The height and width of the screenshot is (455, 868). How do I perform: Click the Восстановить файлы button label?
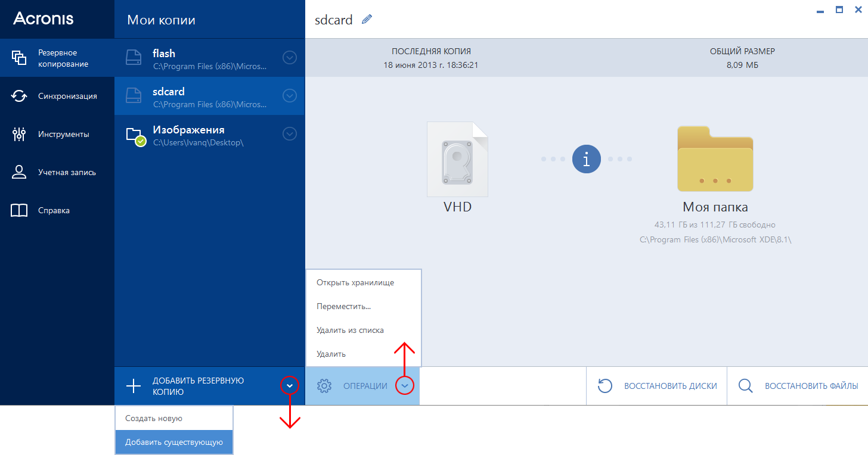(x=811, y=386)
